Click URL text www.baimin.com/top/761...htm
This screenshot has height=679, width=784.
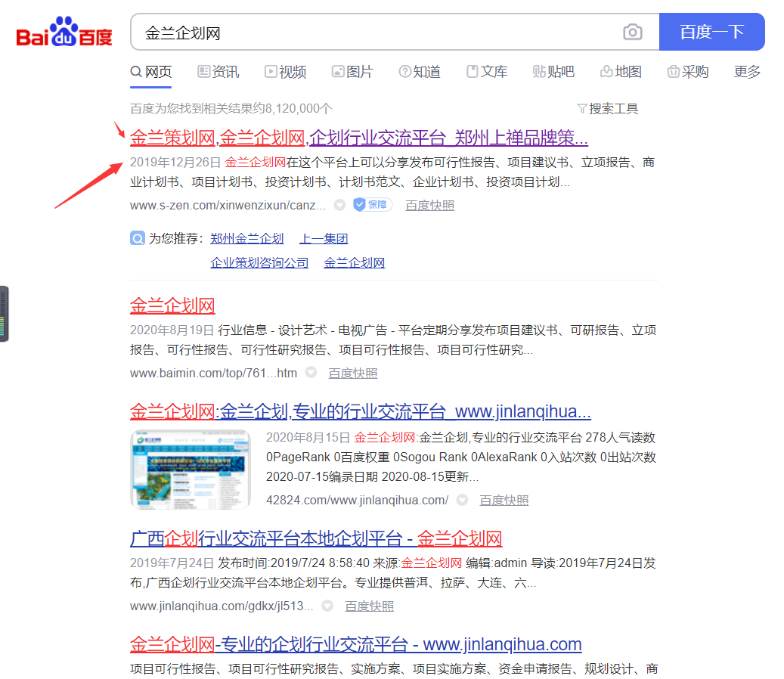213,373
